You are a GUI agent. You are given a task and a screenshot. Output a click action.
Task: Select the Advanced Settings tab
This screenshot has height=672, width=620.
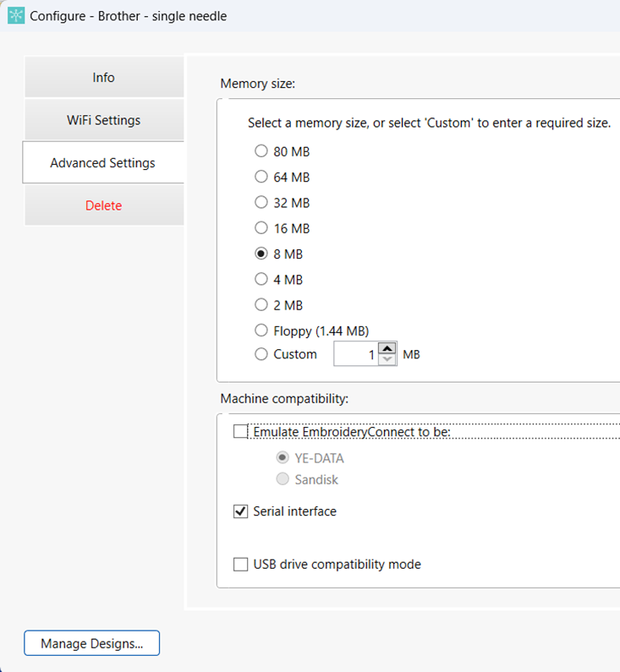click(103, 163)
